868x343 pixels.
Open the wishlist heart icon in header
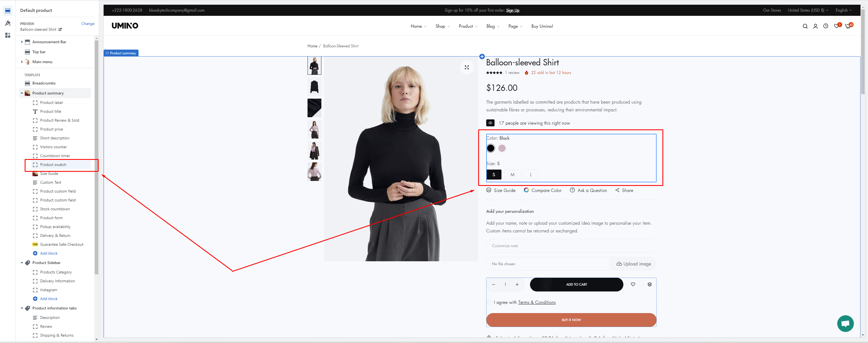[836, 26]
